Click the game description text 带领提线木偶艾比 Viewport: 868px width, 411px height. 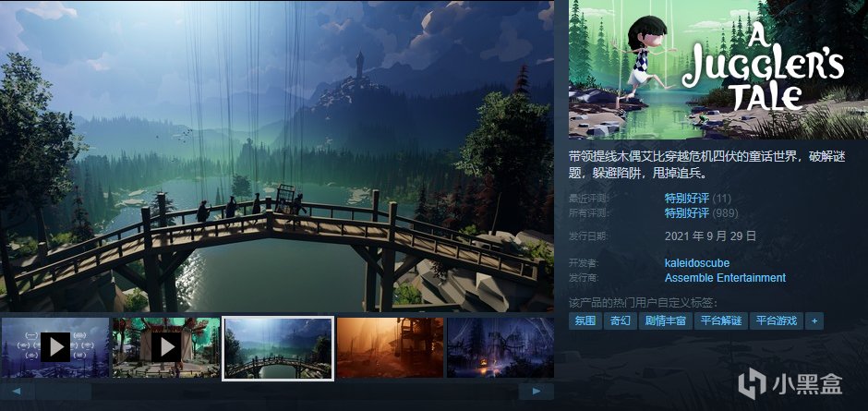coord(707,165)
